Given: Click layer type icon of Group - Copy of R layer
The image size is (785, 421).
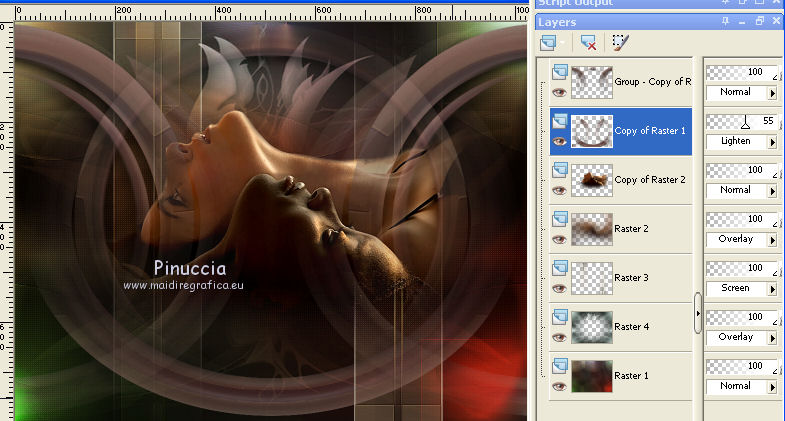Looking at the screenshot, I should [560, 72].
